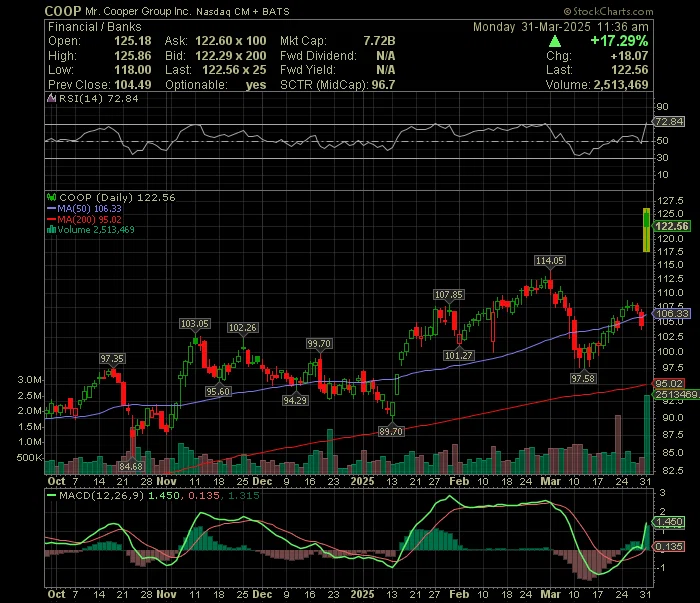The width and height of the screenshot is (700, 603).
Task: Click the RSI 72.84 axis flag
Action: tap(669, 121)
